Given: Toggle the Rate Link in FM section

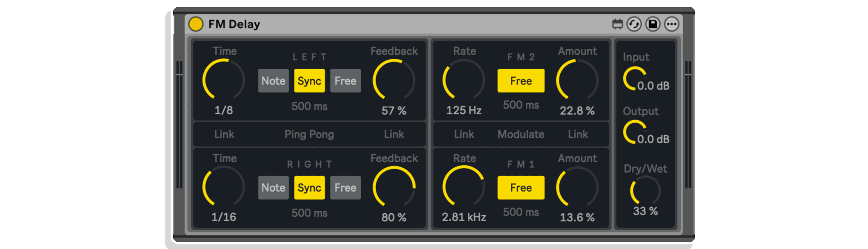Looking at the screenshot, I should click(464, 134).
